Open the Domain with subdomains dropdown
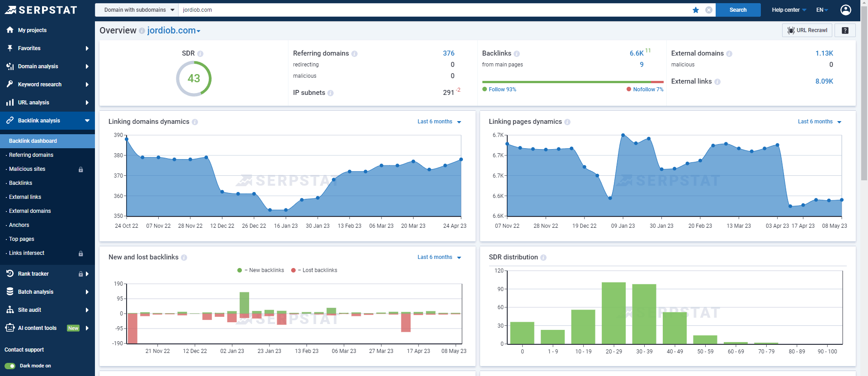Viewport: 868px width, 376px height. pos(137,10)
